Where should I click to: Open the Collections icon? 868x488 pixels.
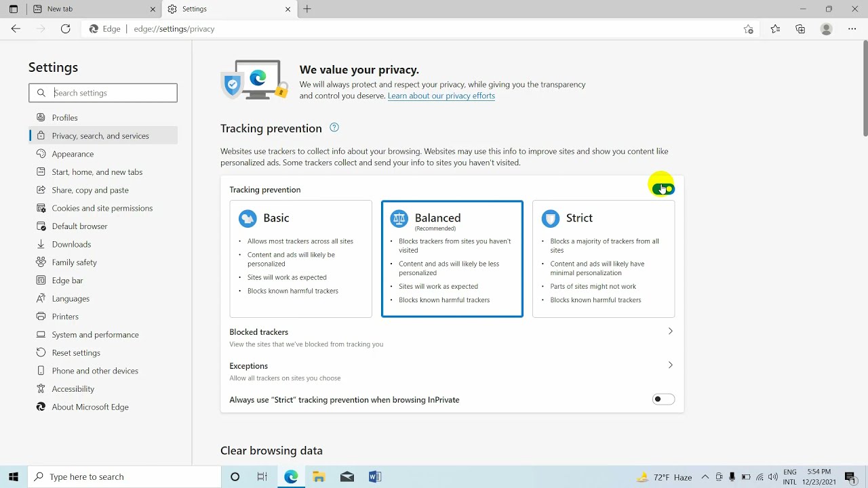(x=801, y=29)
